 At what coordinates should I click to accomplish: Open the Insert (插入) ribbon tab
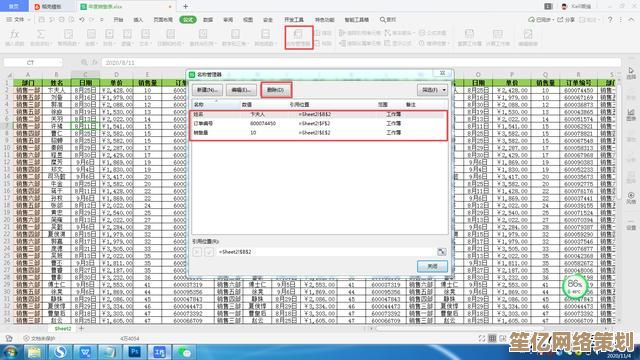[x=138, y=20]
